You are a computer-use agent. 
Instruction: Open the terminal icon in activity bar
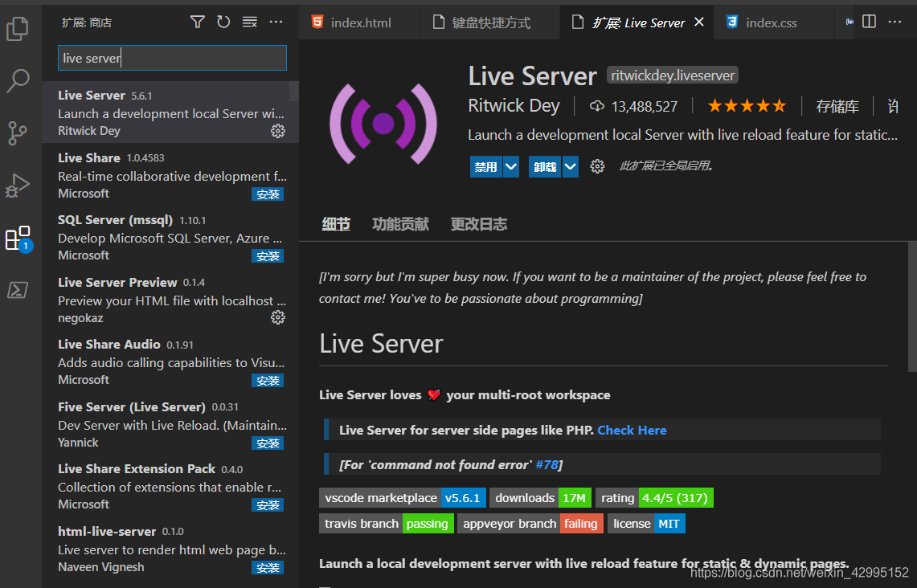[18, 290]
